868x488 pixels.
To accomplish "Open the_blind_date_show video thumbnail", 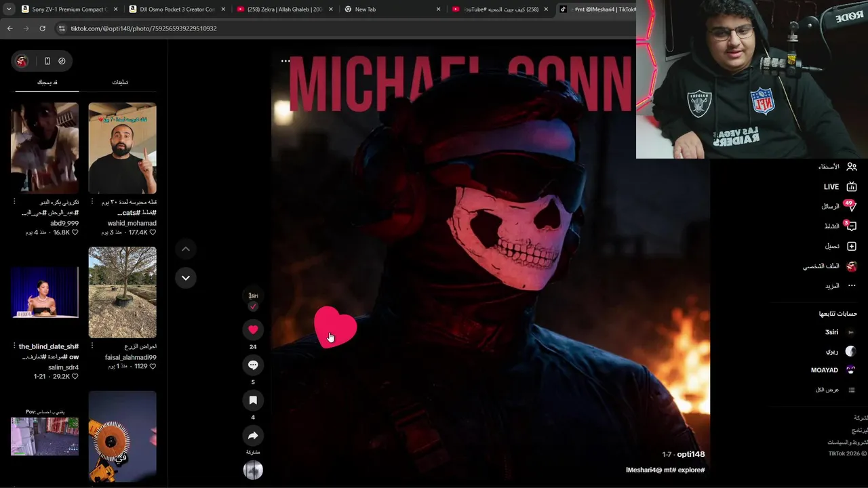I will [x=45, y=292].
